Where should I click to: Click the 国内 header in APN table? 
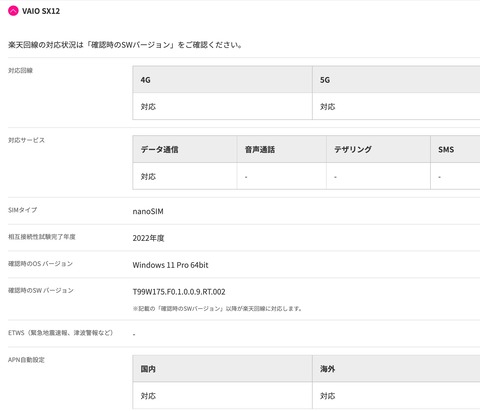click(x=222, y=369)
